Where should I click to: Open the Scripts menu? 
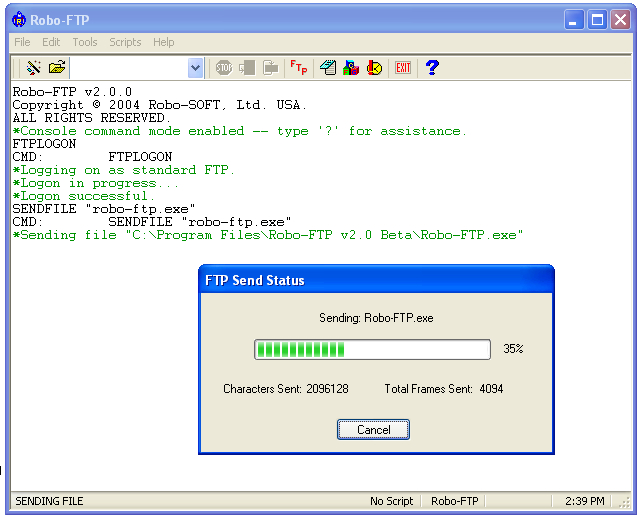[125, 42]
